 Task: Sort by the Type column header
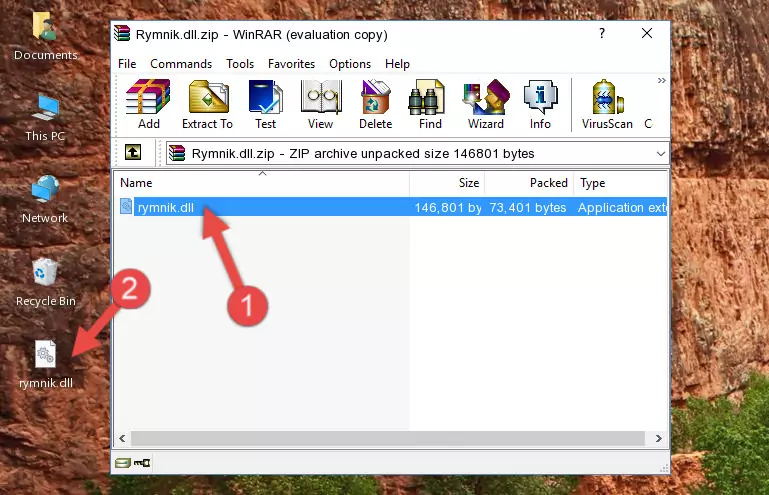pyautogui.click(x=620, y=183)
